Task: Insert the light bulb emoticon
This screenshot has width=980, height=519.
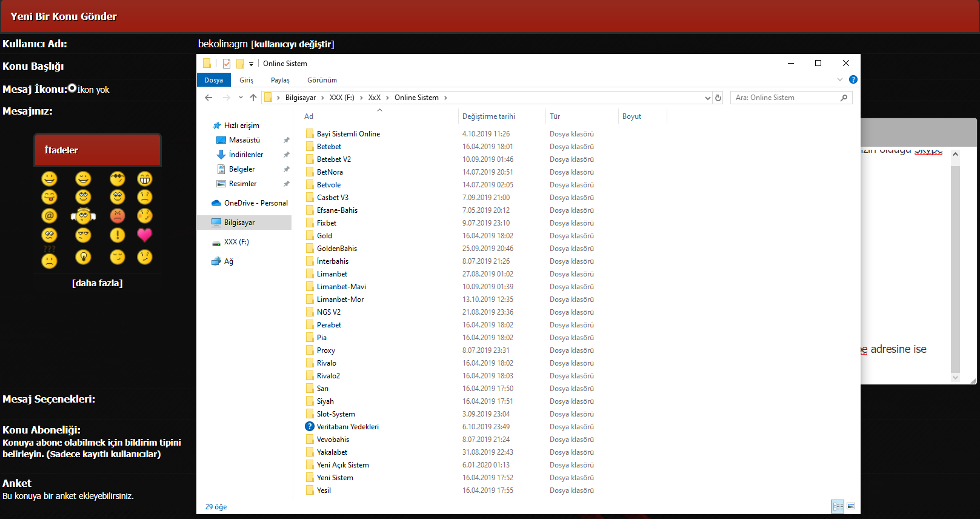Action: click(83, 257)
